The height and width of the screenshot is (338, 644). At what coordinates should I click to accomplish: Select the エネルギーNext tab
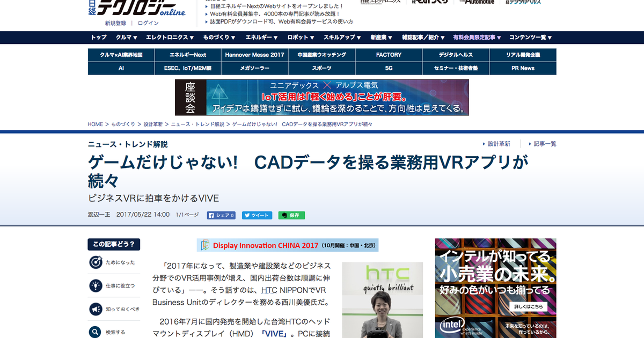[188, 55]
